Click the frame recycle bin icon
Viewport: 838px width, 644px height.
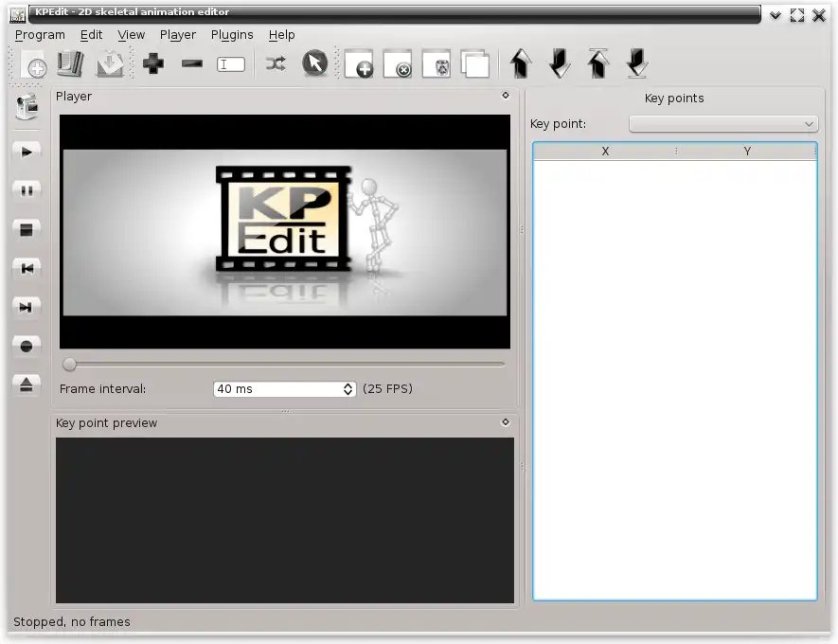[437, 64]
